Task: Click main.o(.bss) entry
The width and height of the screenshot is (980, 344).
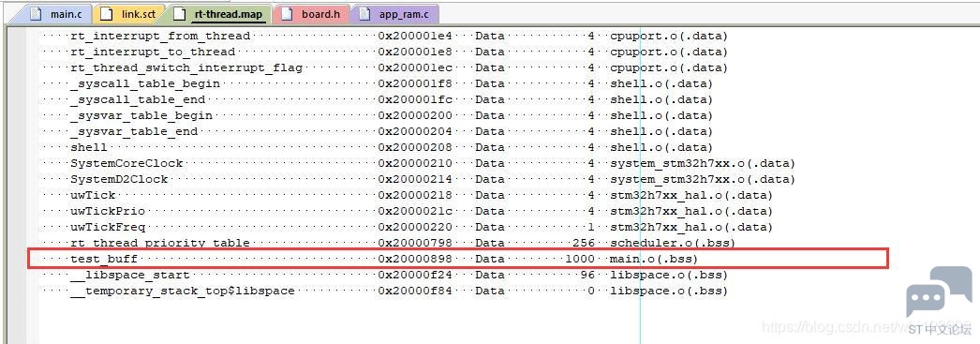Action: 654,259
